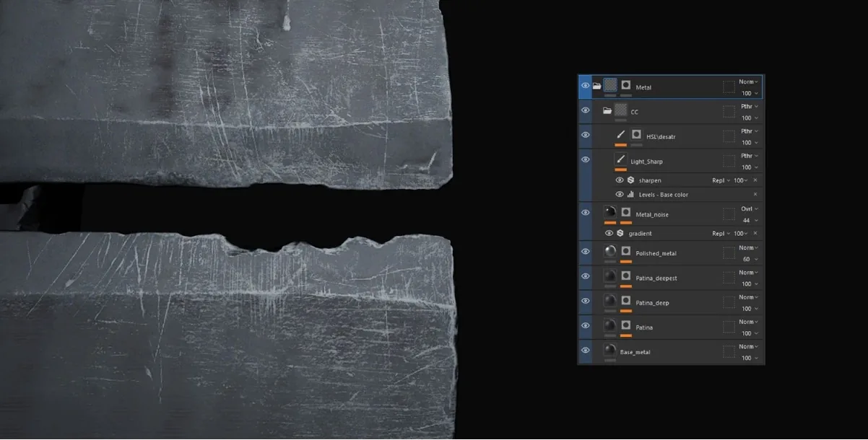
Task: Open HSL\desatr Pthr blend mode dropdown
Action: coord(749,131)
